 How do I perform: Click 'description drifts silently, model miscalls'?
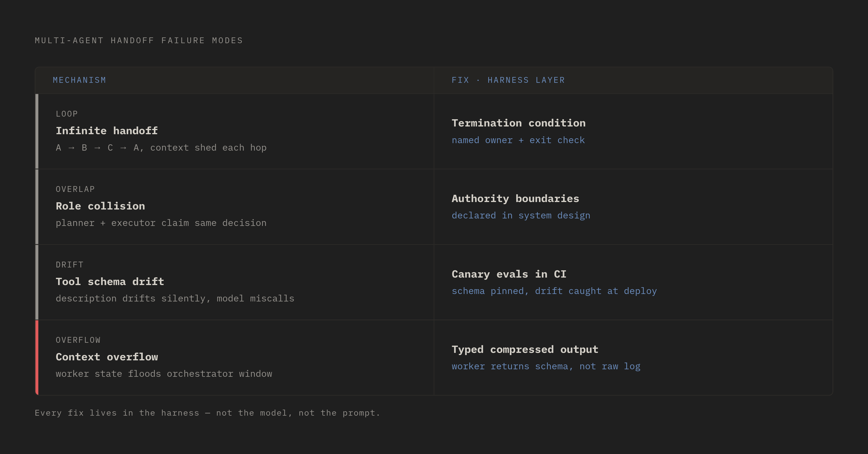(x=175, y=299)
